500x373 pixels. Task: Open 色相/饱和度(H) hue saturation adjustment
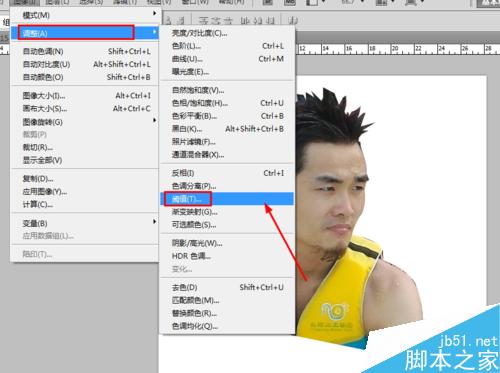coord(227,103)
